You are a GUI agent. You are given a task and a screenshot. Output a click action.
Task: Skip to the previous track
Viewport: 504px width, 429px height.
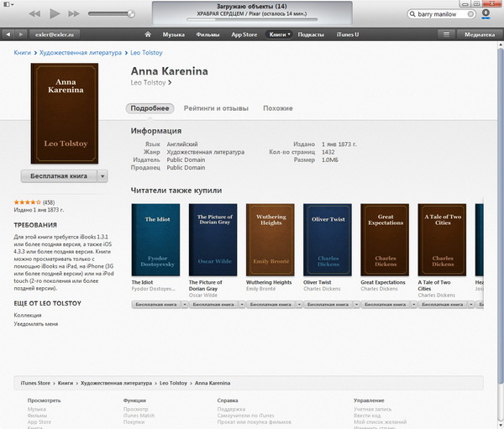click(x=36, y=14)
